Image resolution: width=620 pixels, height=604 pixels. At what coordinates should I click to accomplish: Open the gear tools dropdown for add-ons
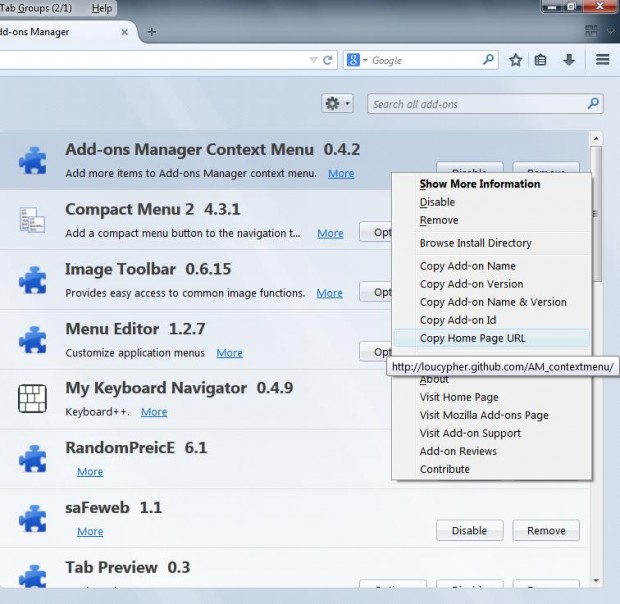(x=337, y=104)
